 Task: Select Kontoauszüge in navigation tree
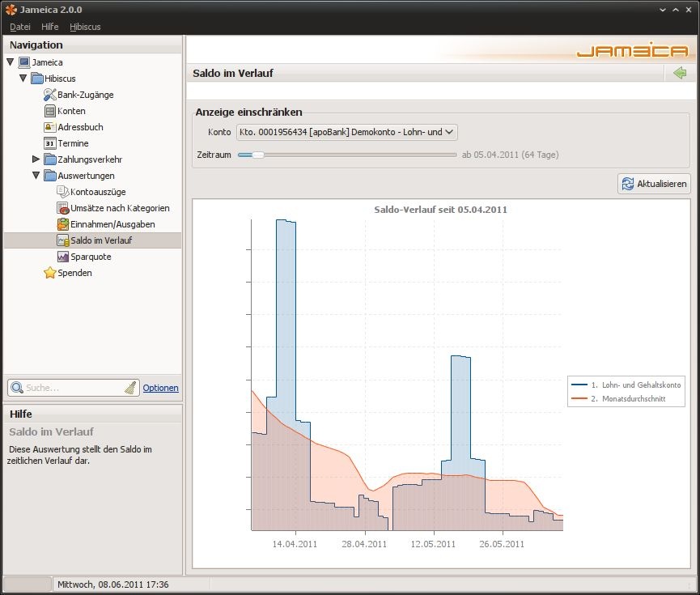click(98, 192)
